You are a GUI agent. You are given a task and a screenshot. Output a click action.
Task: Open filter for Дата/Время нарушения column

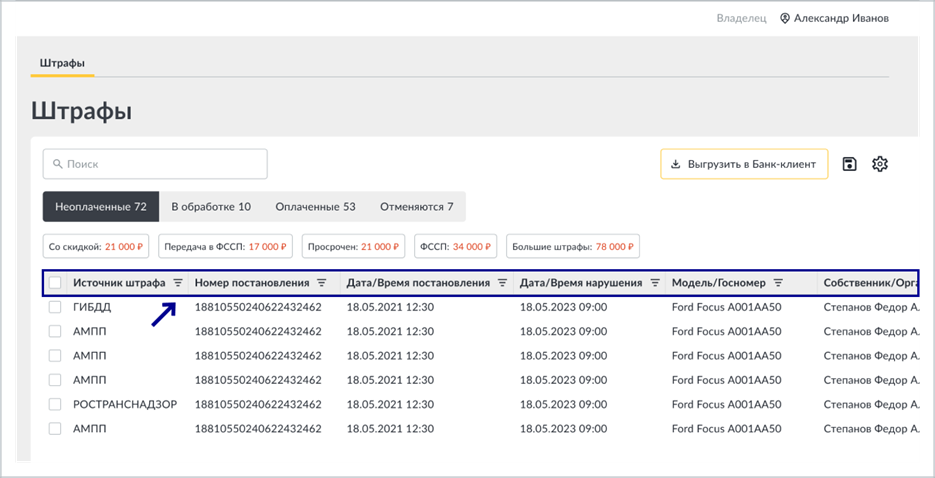[655, 284]
